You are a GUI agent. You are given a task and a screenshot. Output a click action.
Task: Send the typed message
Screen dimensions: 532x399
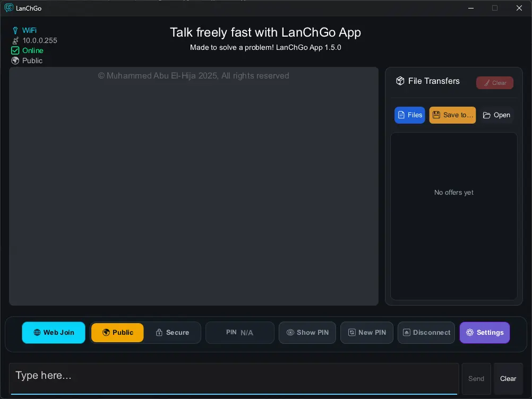click(476, 379)
